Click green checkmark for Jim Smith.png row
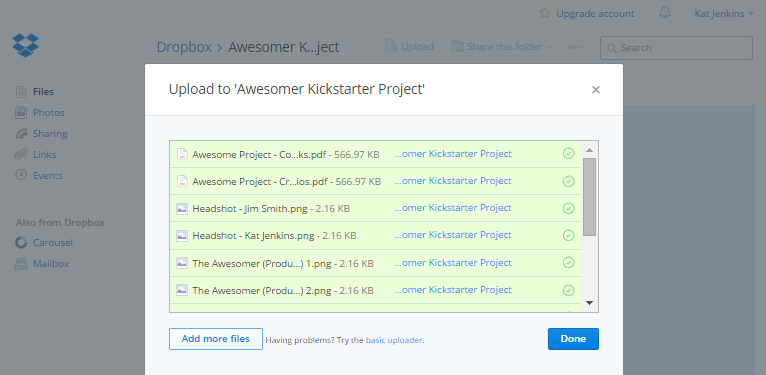Image resolution: width=766 pixels, height=375 pixels. 568,208
